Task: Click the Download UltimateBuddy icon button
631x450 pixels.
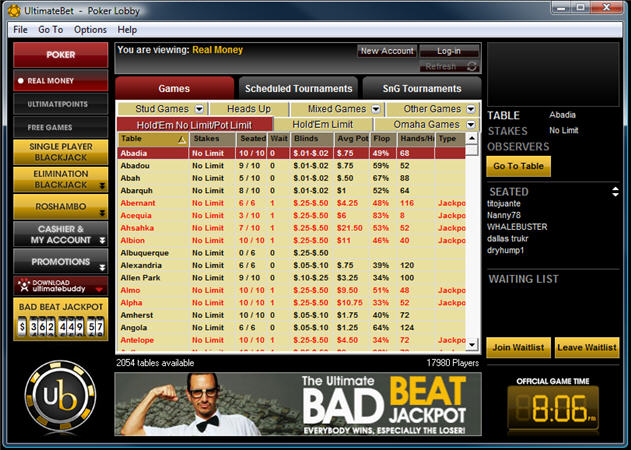Action: (61, 285)
